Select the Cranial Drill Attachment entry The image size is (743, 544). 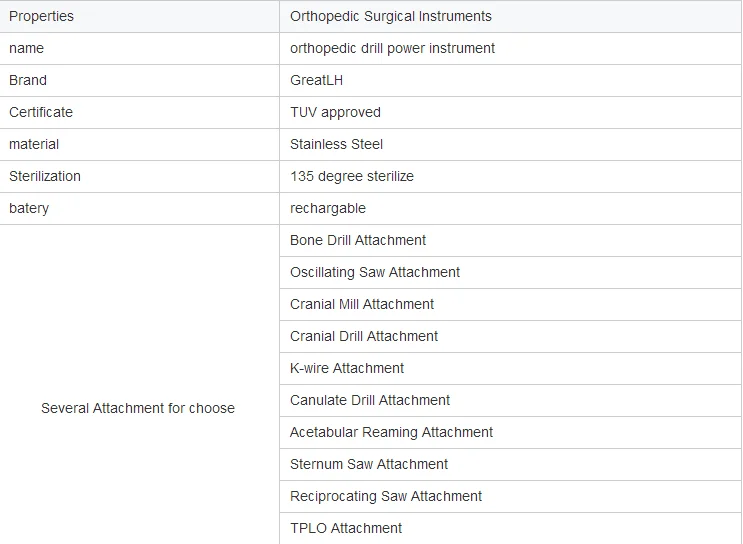coord(364,336)
